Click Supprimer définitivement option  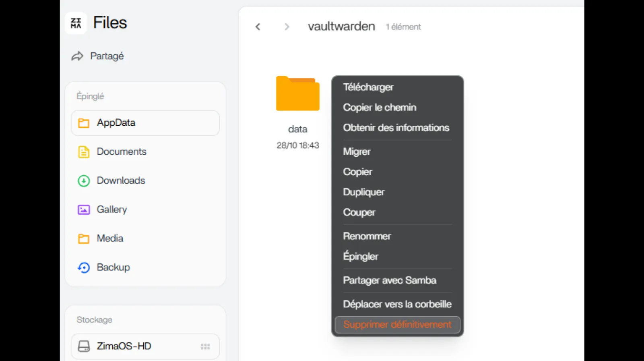(x=397, y=325)
